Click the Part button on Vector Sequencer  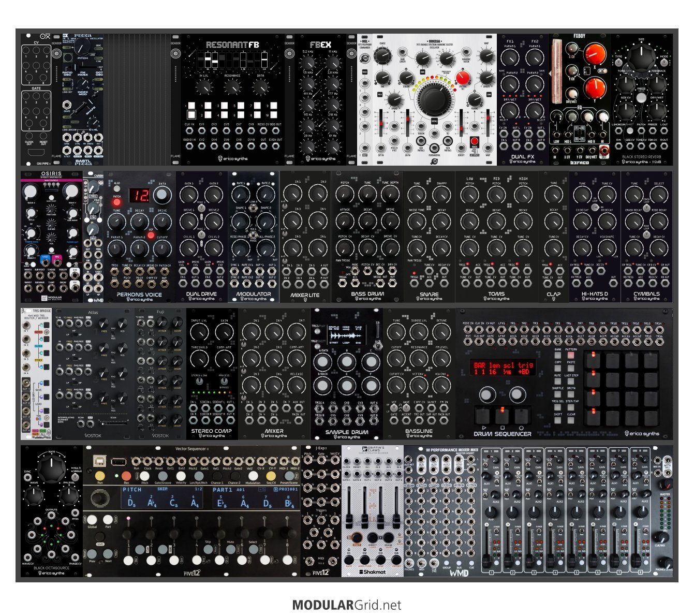(x=108, y=519)
